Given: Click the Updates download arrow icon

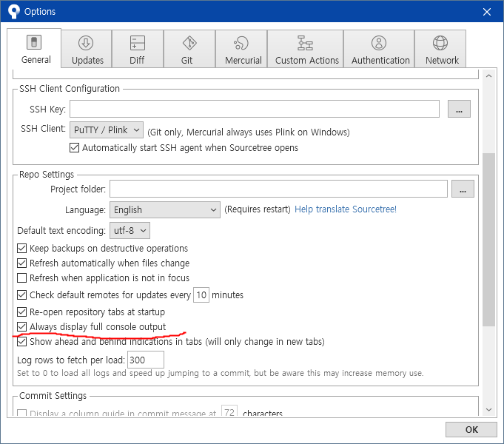Looking at the screenshot, I should tap(86, 43).
